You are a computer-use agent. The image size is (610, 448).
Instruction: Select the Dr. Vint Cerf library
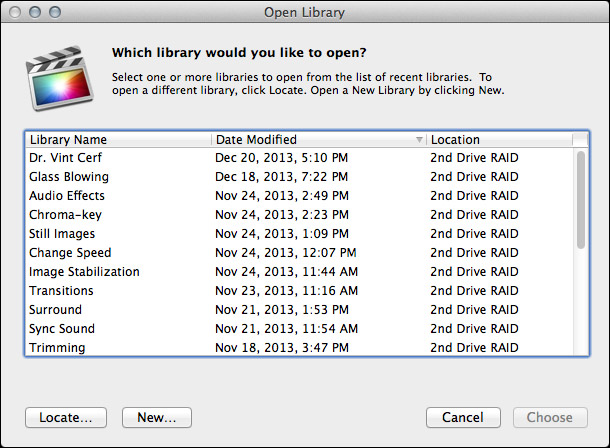(299, 158)
